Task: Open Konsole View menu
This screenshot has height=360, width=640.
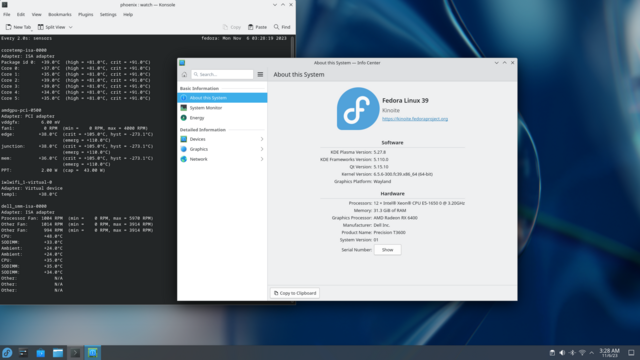Action: click(x=36, y=14)
